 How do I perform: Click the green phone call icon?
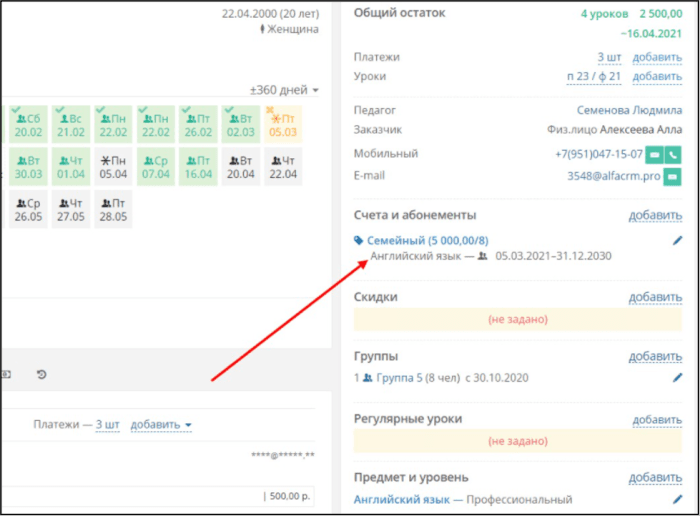tap(673, 155)
